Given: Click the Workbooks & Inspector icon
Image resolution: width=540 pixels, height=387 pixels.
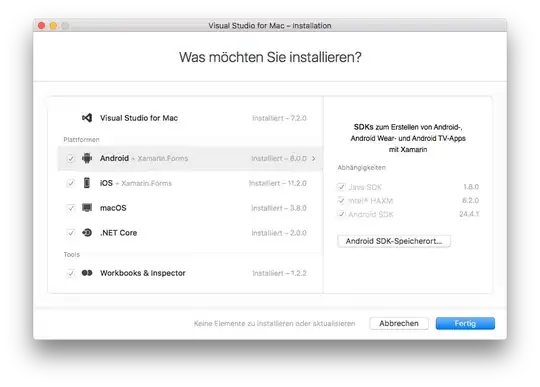Looking at the screenshot, I should coord(87,273).
